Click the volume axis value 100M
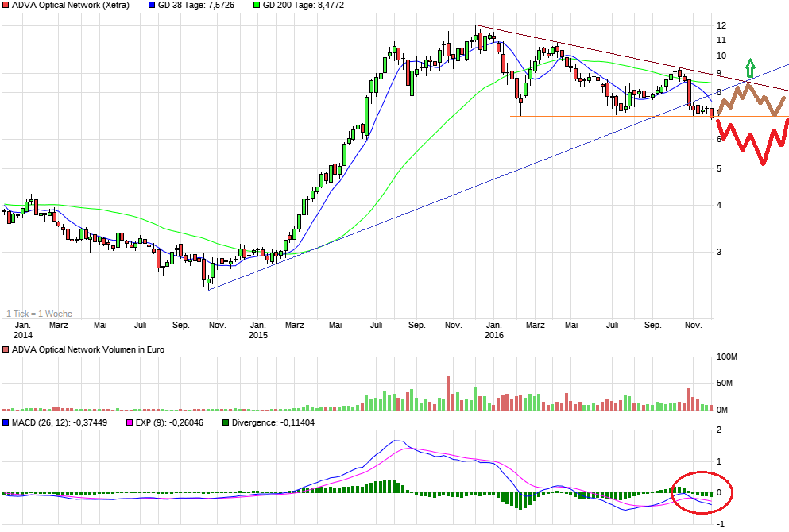 pos(726,357)
